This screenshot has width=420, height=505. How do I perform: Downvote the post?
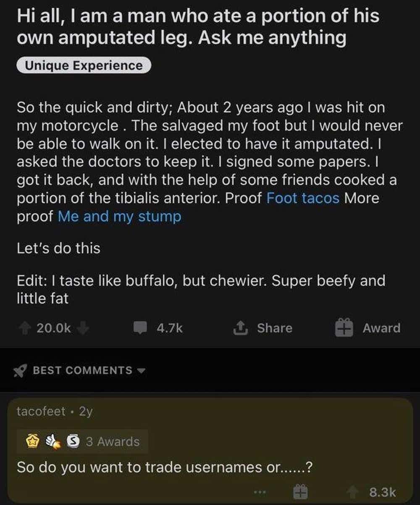coord(83,328)
